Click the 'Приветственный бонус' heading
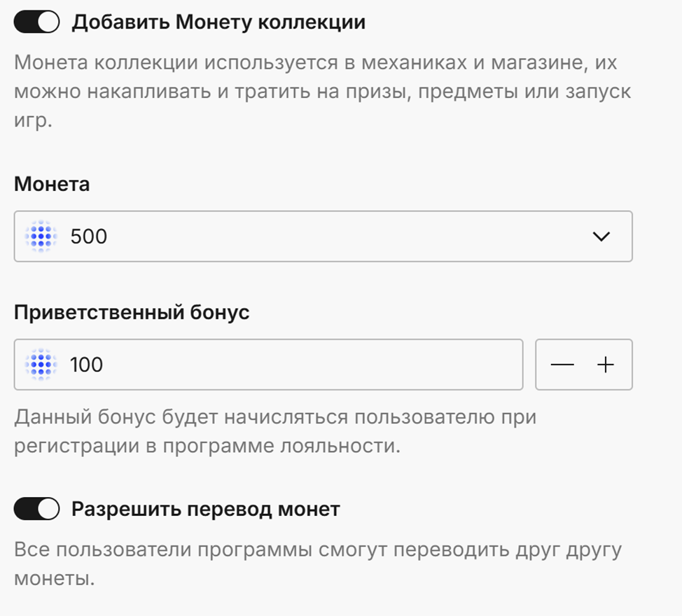 tap(132, 313)
